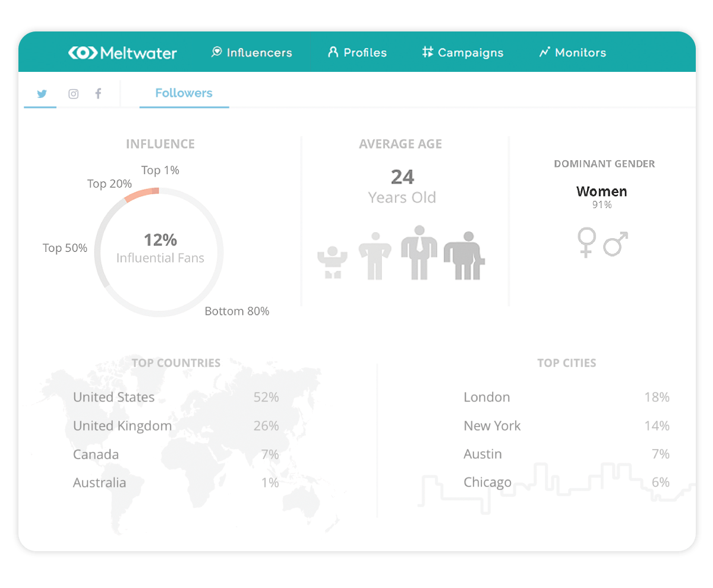Click the Influencers magnifier icon
The image size is (713, 588).
coord(216,52)
